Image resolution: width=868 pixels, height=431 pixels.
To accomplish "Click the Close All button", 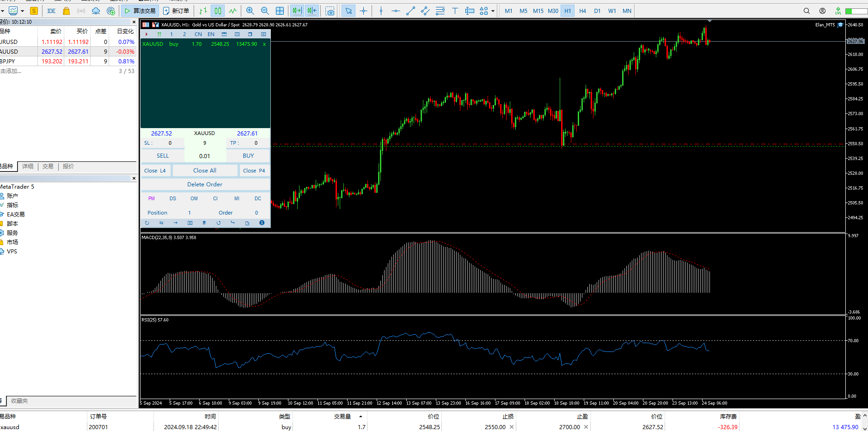I will pos(205,171).
